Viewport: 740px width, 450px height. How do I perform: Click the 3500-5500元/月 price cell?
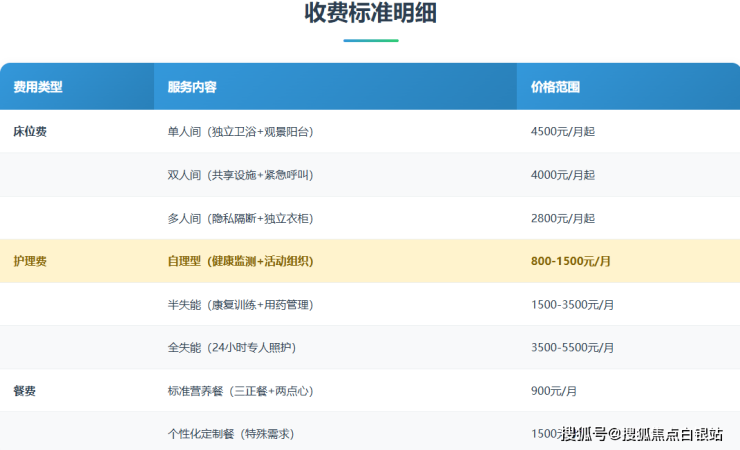pos(573,347)
